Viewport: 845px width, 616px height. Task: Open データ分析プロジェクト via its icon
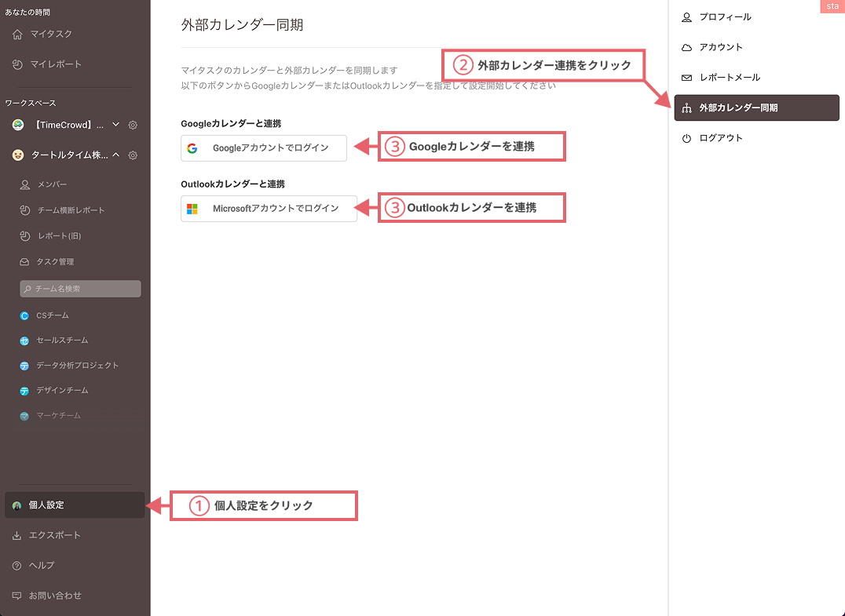[x=27, y=365]
